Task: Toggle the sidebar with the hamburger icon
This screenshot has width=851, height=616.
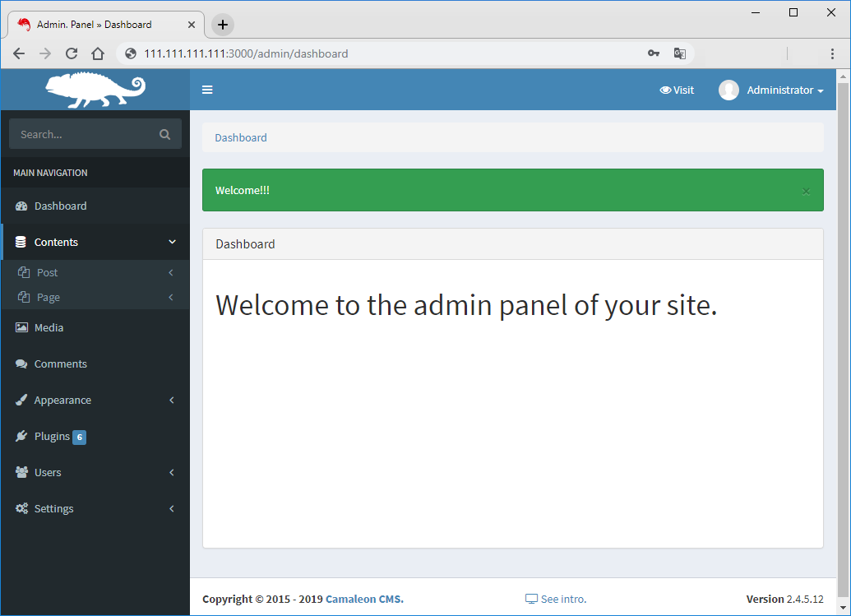Action: [207, 90]
